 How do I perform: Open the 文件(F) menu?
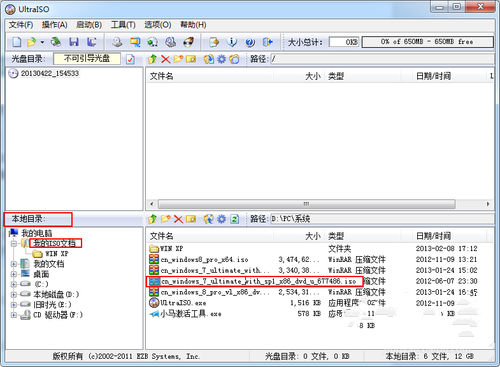tap(21, 25)
